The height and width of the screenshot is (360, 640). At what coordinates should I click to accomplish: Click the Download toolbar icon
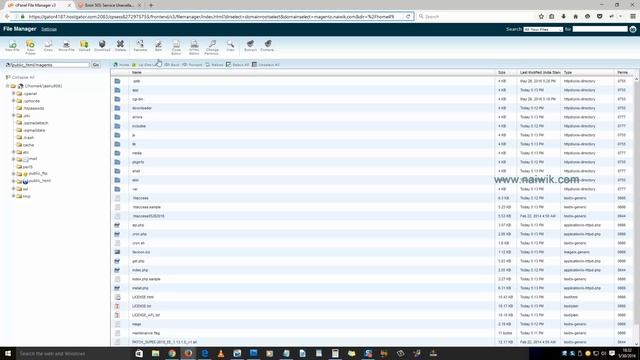click(x=102, y=46)
